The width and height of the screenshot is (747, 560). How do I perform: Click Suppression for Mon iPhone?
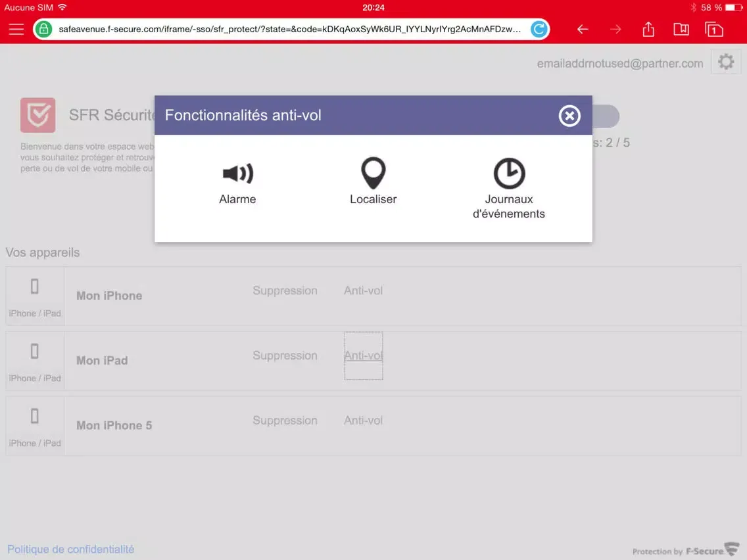tap(285, 291)
